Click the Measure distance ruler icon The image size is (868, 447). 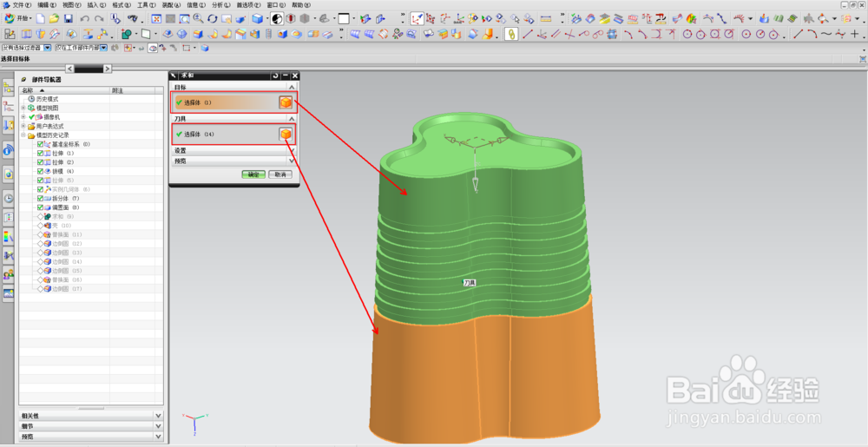[546, 19]
